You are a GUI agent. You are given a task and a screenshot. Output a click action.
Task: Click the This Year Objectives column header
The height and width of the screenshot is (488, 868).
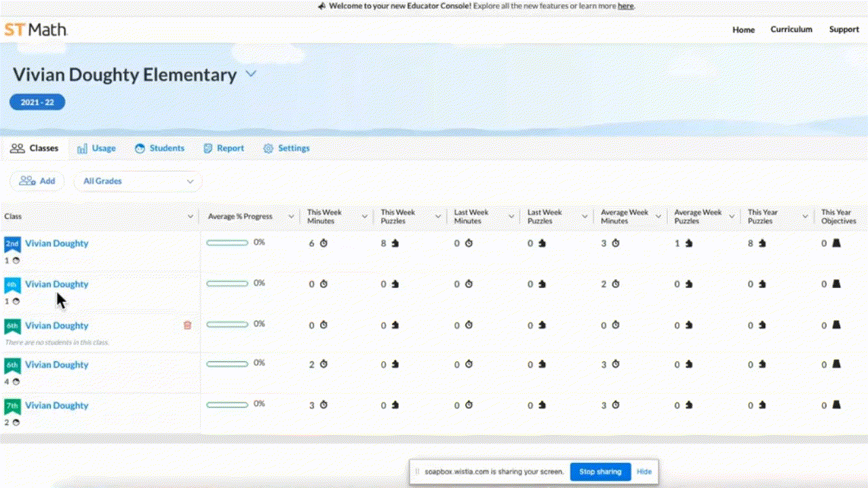coord(839,217)
